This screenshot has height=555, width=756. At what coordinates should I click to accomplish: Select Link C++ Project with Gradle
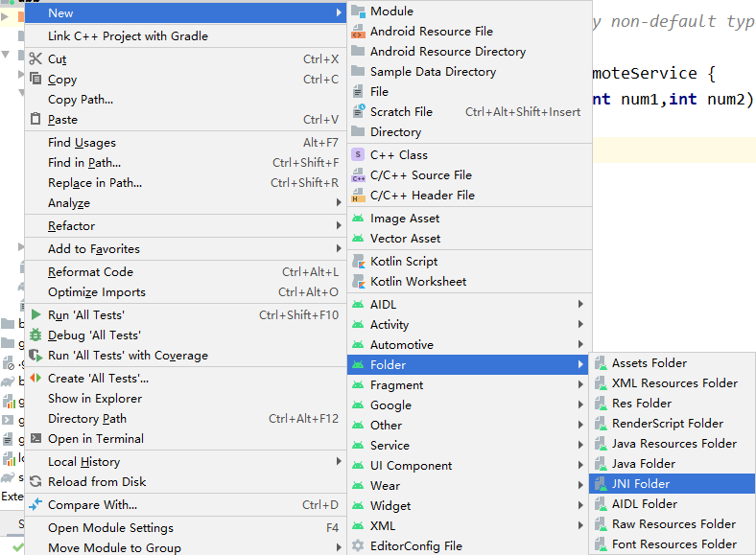click(185, 36)
